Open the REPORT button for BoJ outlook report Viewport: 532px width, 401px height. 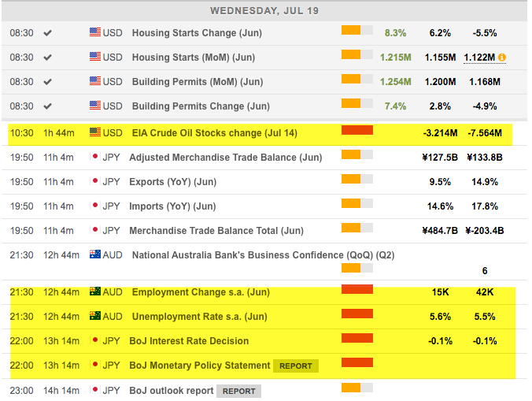tap(239, 392)
